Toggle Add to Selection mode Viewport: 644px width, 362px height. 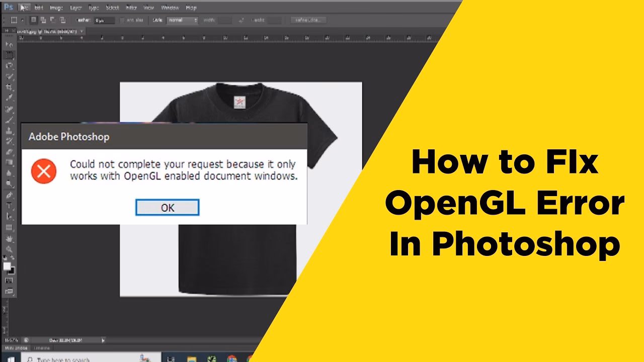[44, 20]
